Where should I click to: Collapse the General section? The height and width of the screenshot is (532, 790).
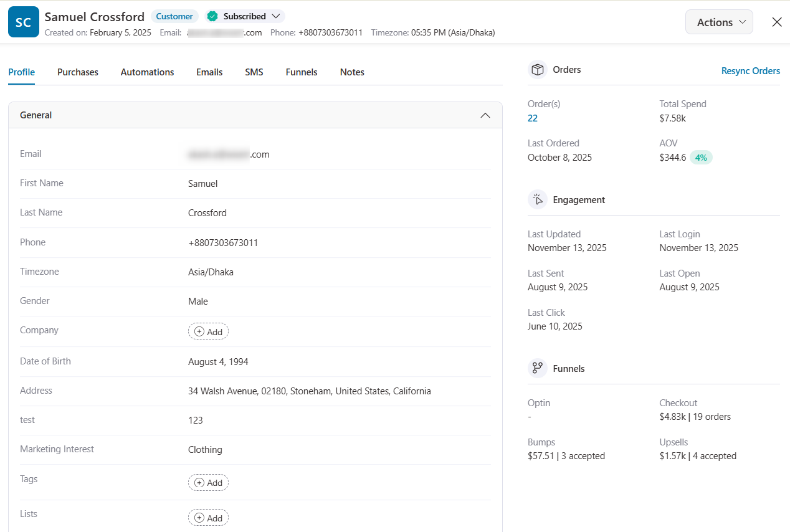(485, 115)
